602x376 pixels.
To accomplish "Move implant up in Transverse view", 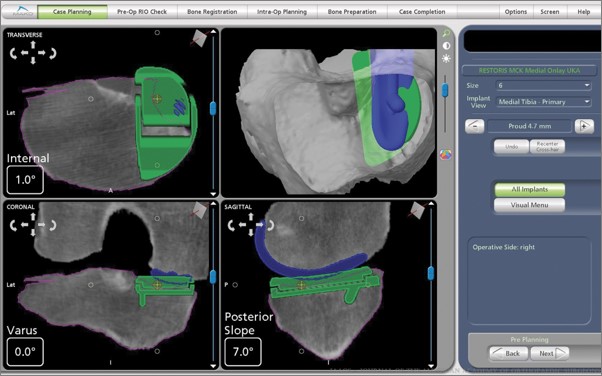I will pos(33,45).
